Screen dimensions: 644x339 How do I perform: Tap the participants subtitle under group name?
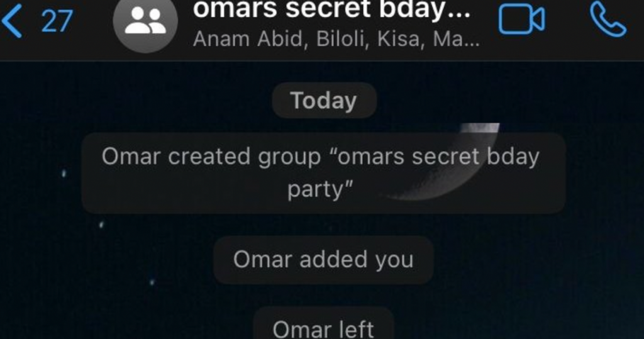point(336,40)
